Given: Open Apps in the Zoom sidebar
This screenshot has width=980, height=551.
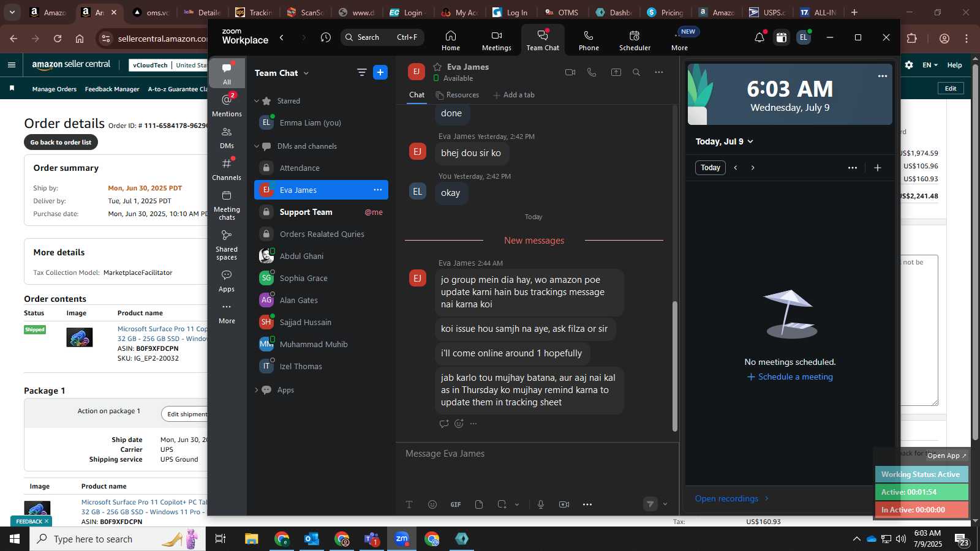Looking at the screenshot, I should click(x=227, y=280).
